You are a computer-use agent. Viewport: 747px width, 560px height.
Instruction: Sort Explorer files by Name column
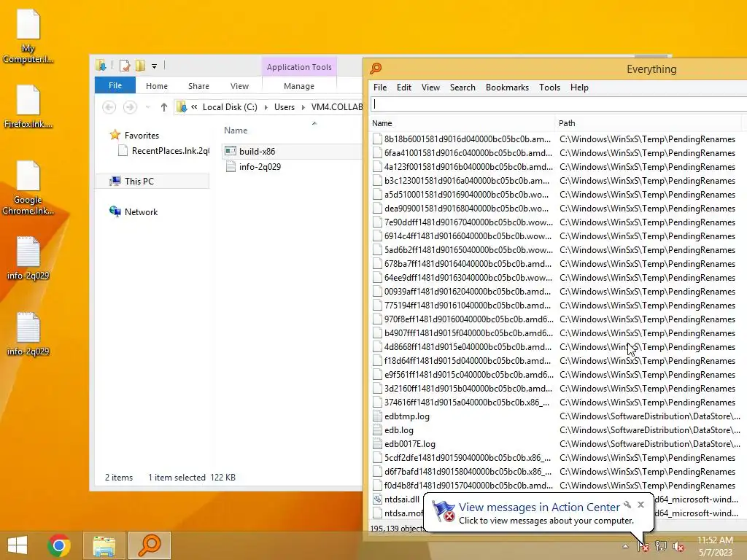[236, 130]
